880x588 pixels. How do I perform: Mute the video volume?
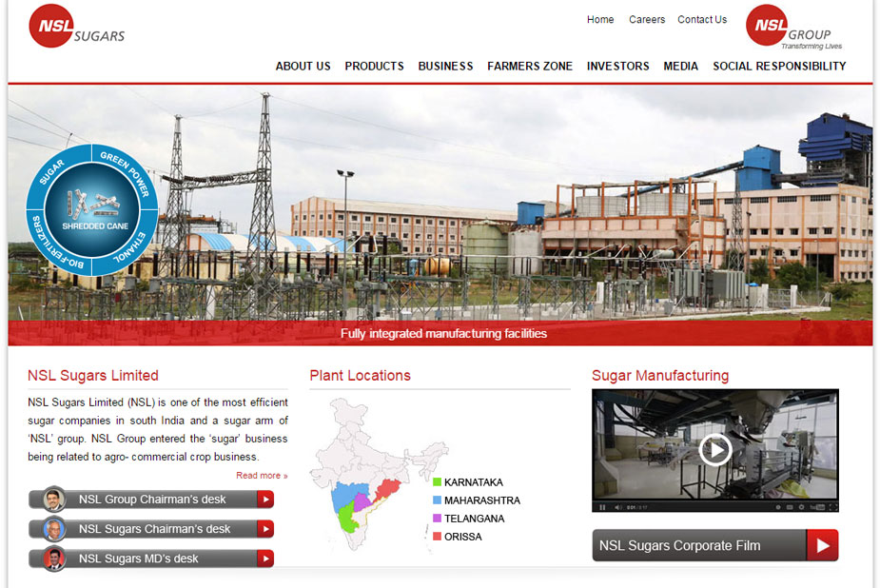(618, 507)
